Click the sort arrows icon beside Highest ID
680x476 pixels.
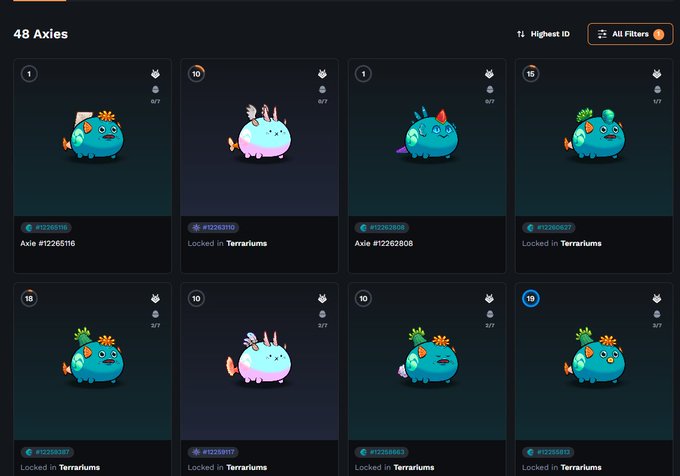coord(521,34)
